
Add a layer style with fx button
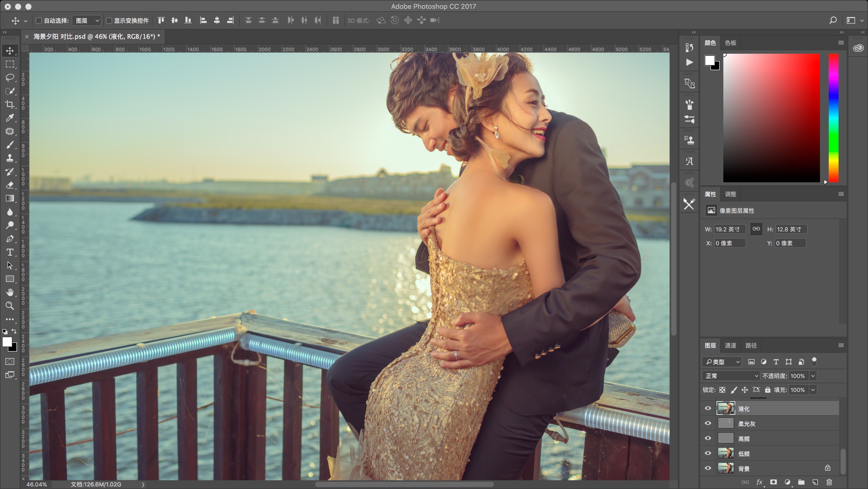tap(759, 482)
